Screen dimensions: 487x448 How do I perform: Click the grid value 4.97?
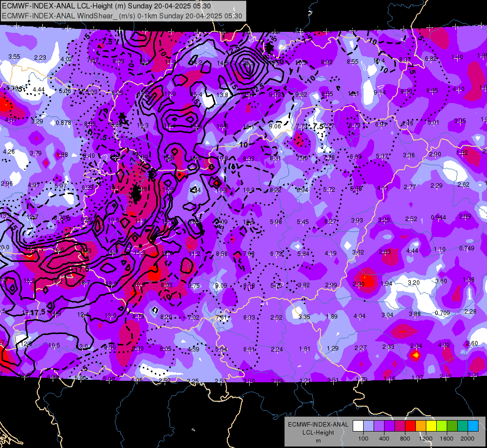click(34, 185)
